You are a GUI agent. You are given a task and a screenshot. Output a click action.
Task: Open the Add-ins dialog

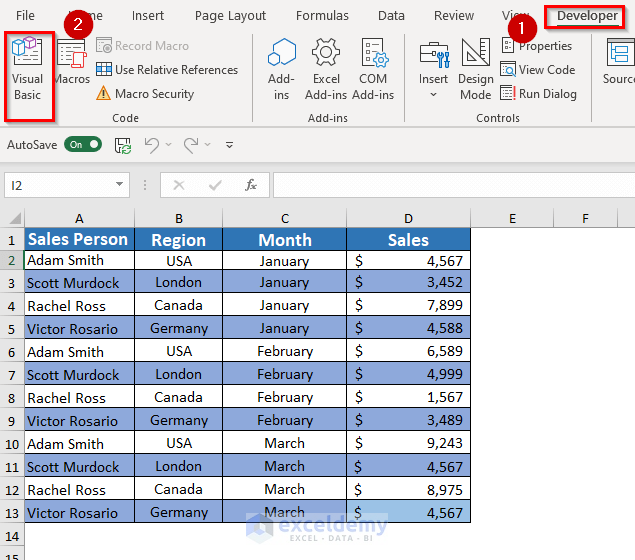pos(282,68)
